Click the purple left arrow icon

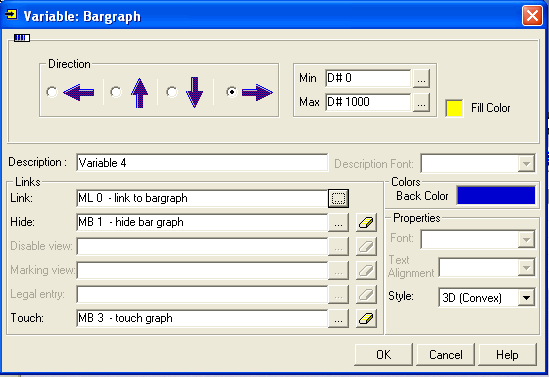79,93
